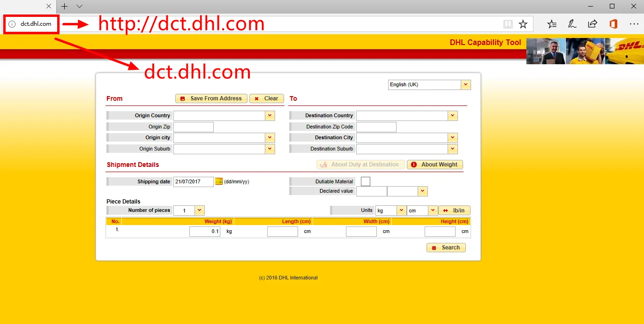Tick the Dutiable Material checkbox
The image size is (644, 324).
pos(366,181)
